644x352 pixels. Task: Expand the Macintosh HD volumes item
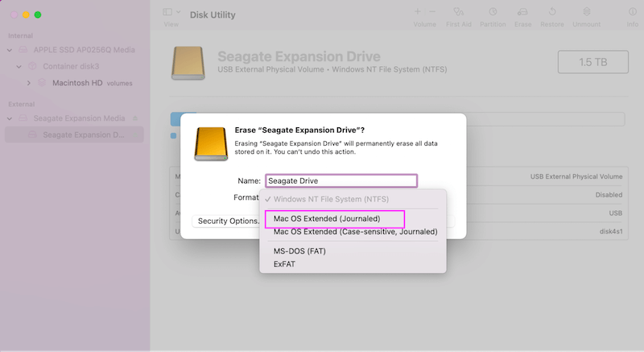28,83
